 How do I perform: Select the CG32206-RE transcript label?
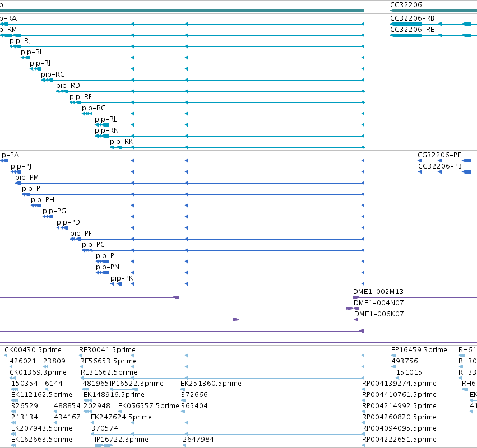[412, 30]
